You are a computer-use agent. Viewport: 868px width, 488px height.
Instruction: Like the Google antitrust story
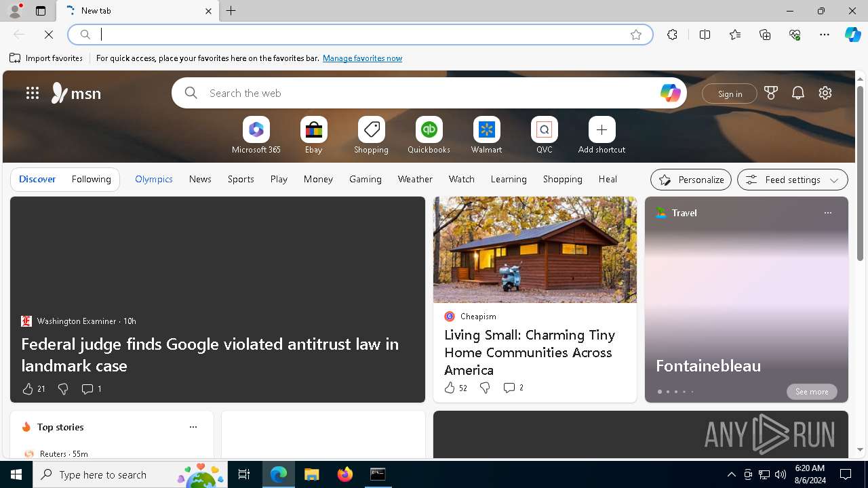pos(28,389)
